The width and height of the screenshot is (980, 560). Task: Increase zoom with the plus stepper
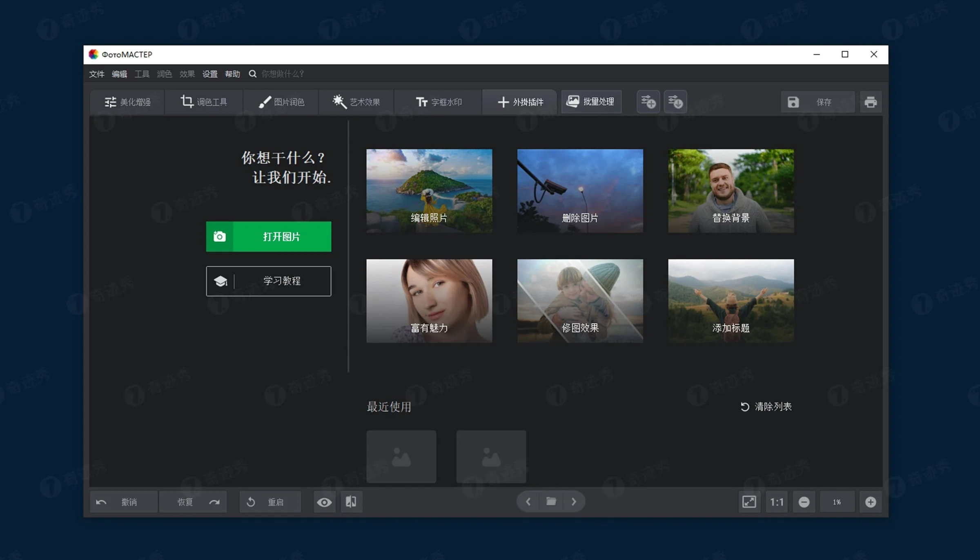[x=871, y=502]
